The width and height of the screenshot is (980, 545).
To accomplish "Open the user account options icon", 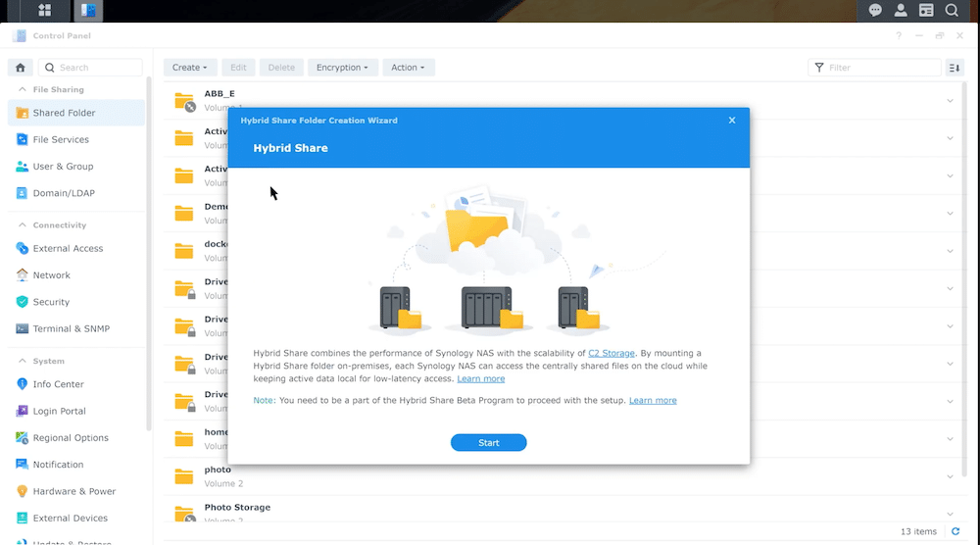I will click(901, 10).
